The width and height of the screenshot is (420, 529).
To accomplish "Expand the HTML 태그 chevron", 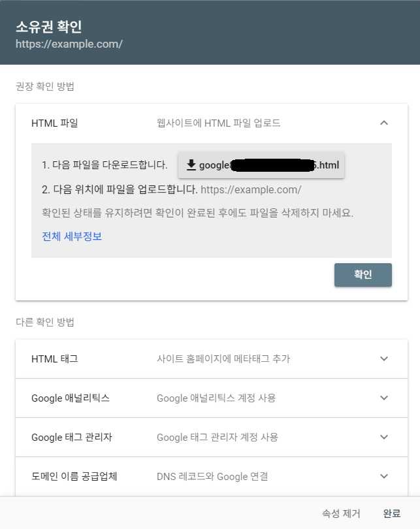I will 384,359.
